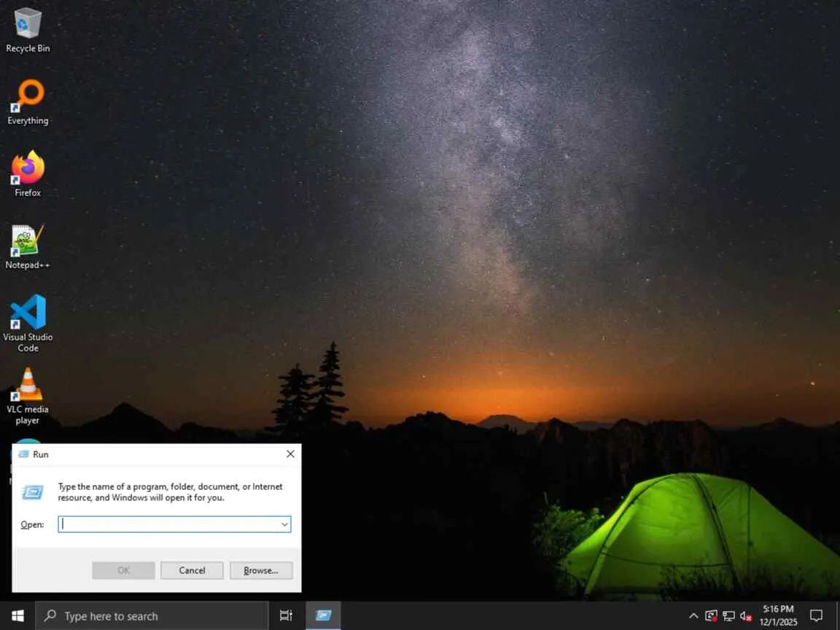The width and height of the screenshot is (840, 630).
Task: Select the Recycle Bin desktop icon
Action: (27, 30)
